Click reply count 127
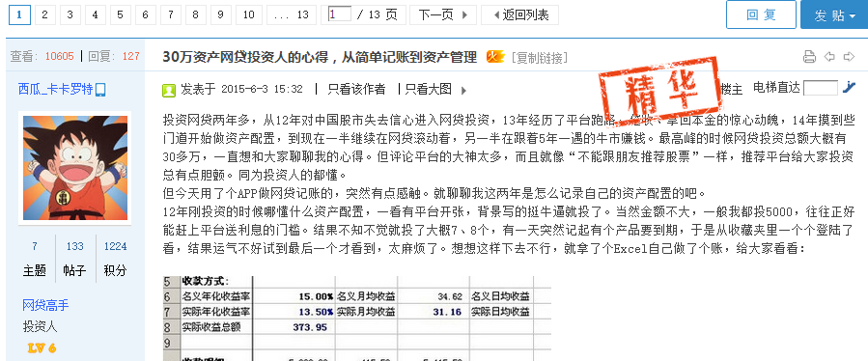The width and height of the screenshot is (868, 361). [x=130, y=56]
